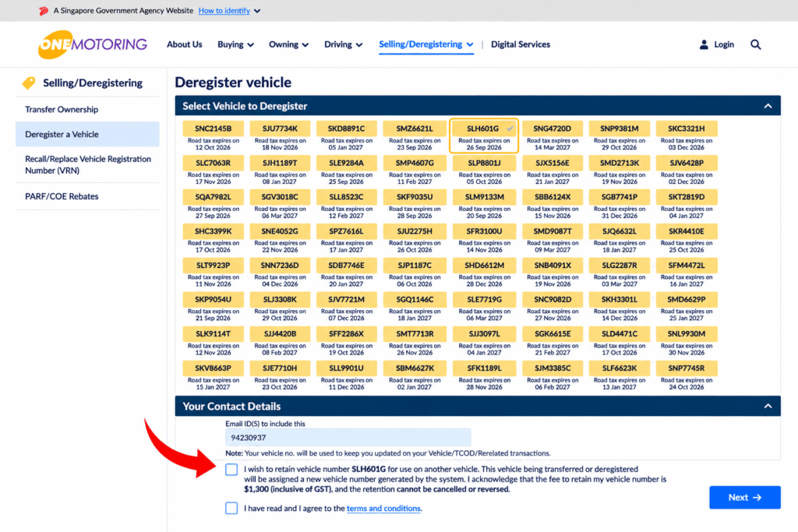This screenshot has height=532, width=798.
Task: Click the Selling/Deregistering tag icon in sidebar
Action: point(29,83)
